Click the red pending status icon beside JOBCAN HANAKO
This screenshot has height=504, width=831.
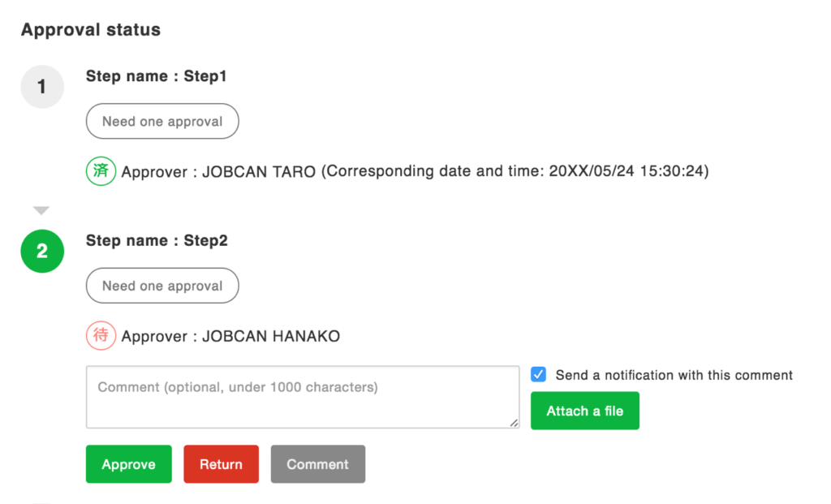101,335
